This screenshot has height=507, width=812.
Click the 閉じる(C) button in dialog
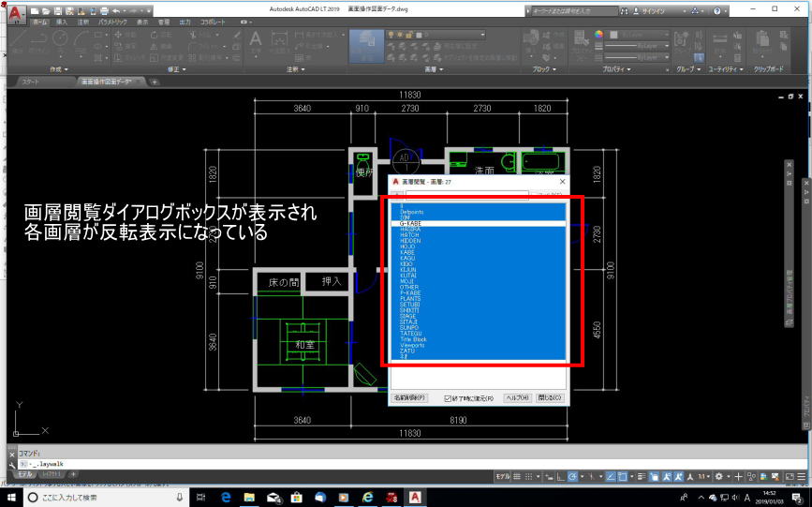pos(550,398)
